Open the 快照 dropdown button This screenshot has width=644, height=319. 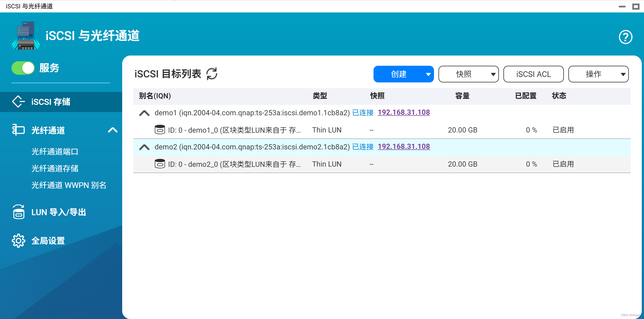tap(468, 74)
